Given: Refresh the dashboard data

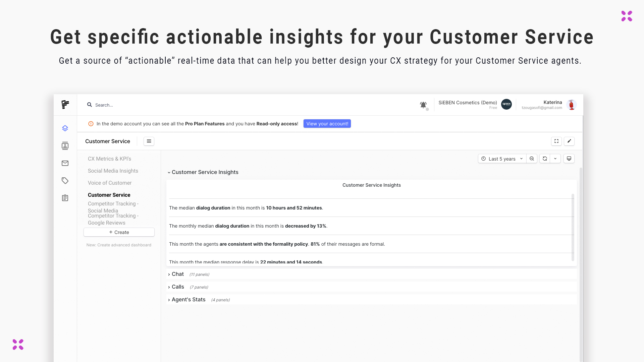Looking at the screenshot, I should tap(545, 159).
